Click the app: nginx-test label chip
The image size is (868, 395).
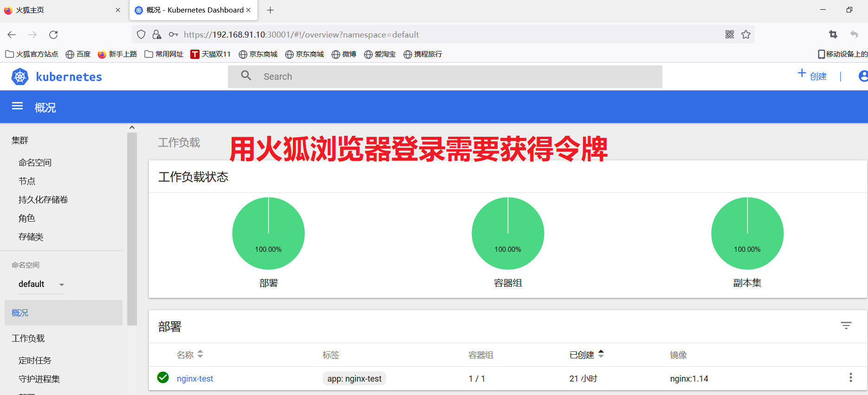pos(355,379)
